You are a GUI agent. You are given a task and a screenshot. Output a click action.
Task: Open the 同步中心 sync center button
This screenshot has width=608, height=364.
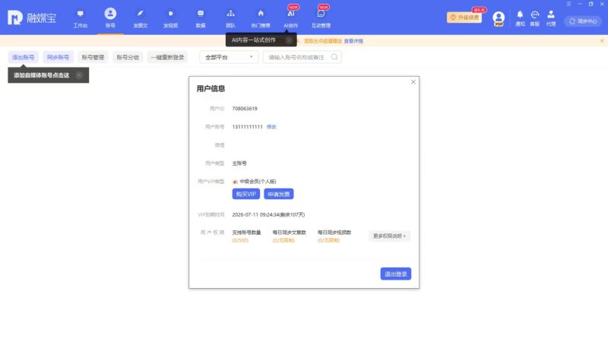coord(583,21)
